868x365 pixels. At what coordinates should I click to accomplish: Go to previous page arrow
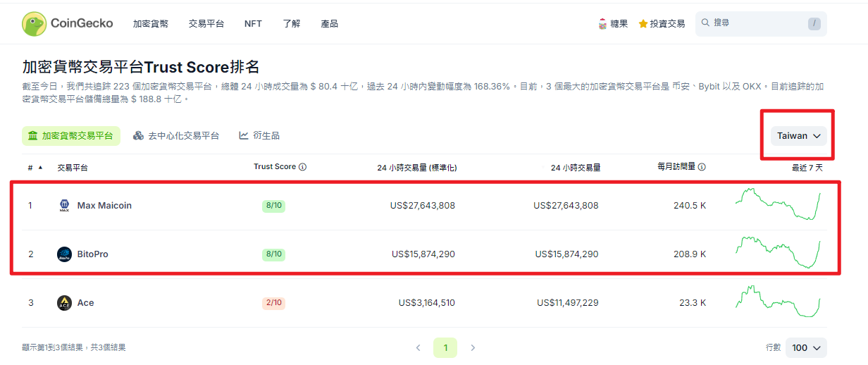418,347
